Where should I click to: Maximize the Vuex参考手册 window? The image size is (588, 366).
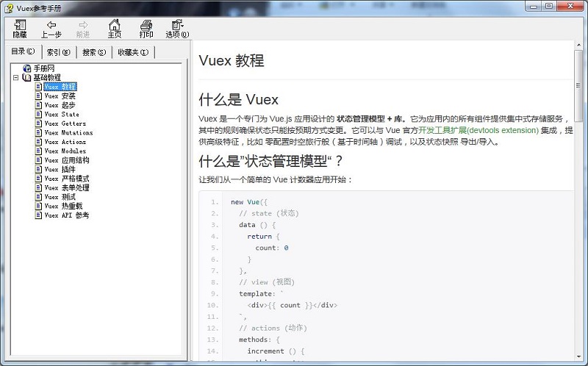tap(549, 6)
